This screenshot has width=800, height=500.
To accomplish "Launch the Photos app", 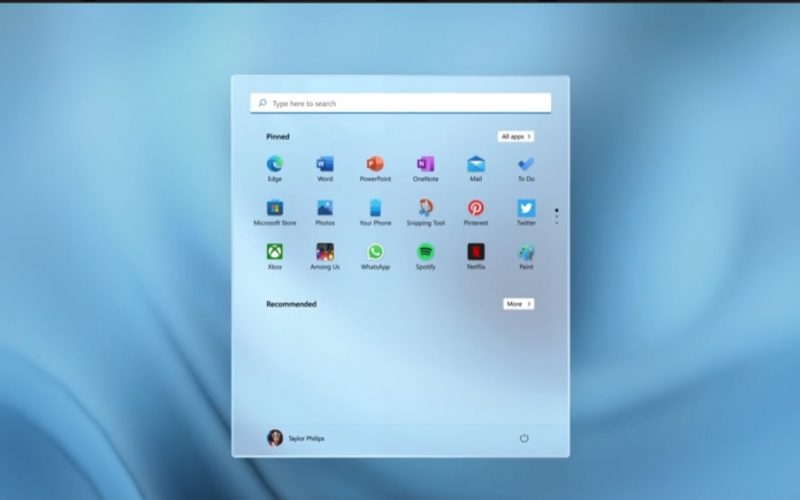I will pyautogui.click(x=324, y=212).
